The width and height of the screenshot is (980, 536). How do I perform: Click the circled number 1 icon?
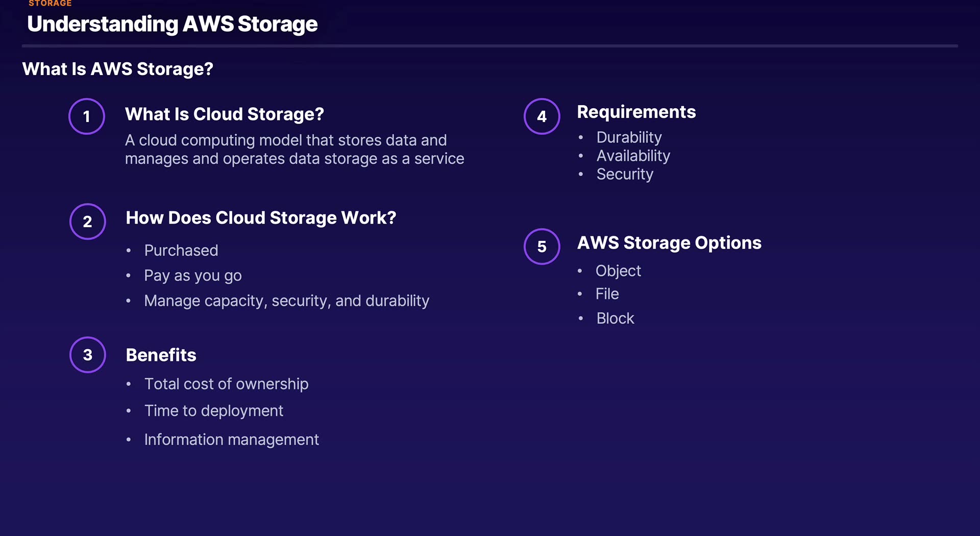(87, 116)
